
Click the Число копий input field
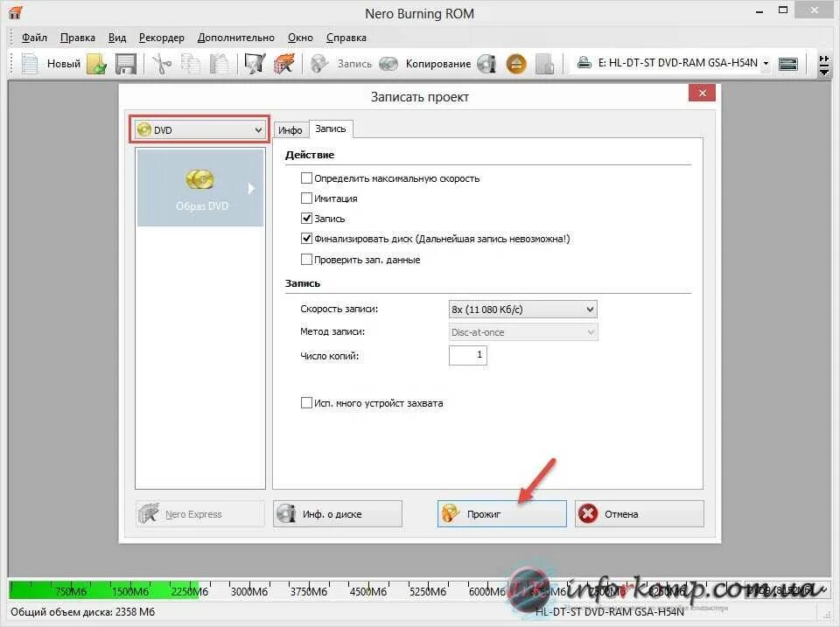(x=467, y=355)
